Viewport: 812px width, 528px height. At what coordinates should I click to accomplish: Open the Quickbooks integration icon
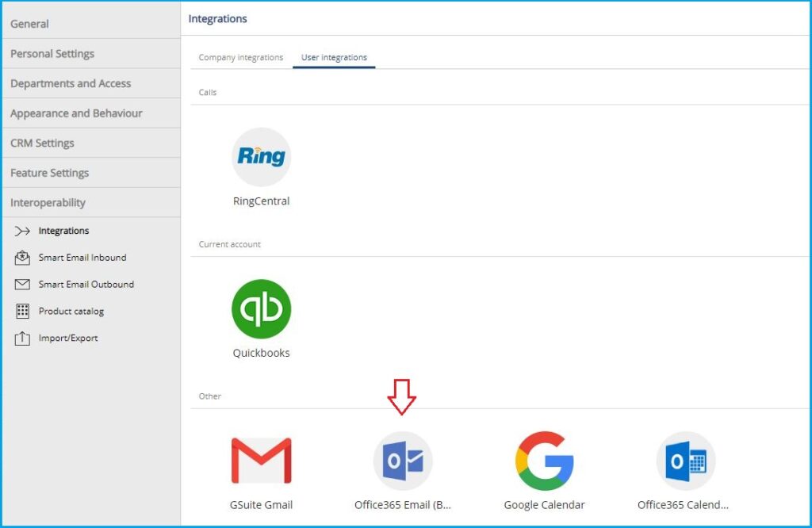tap(261, 309)
